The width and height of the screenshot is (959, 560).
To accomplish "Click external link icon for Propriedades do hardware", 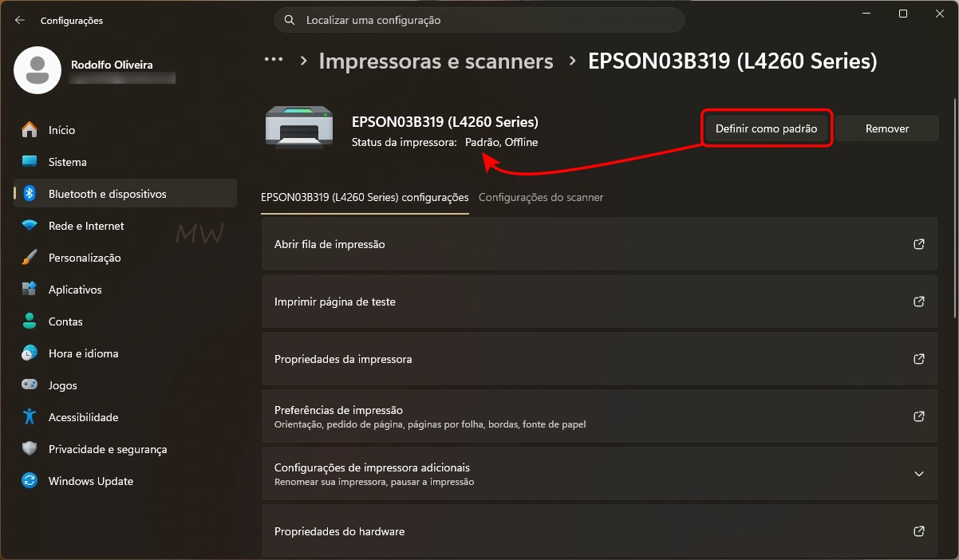I will 919,531.
